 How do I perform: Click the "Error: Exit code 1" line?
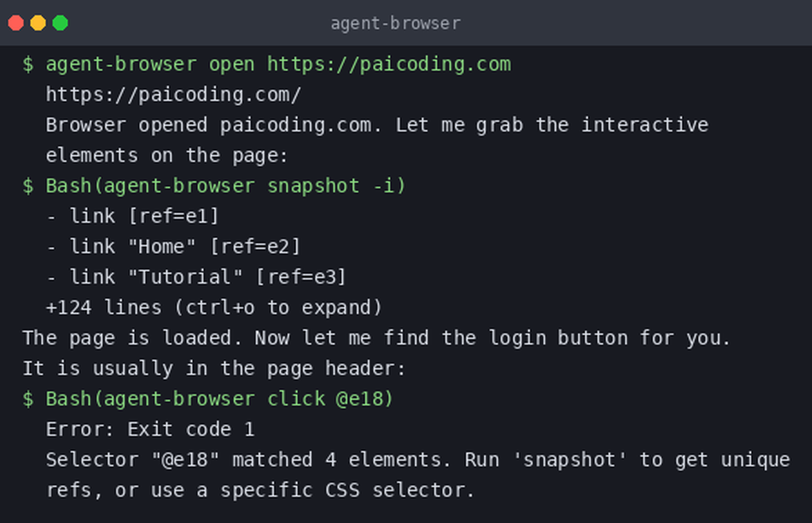click(x=150, y=430)
